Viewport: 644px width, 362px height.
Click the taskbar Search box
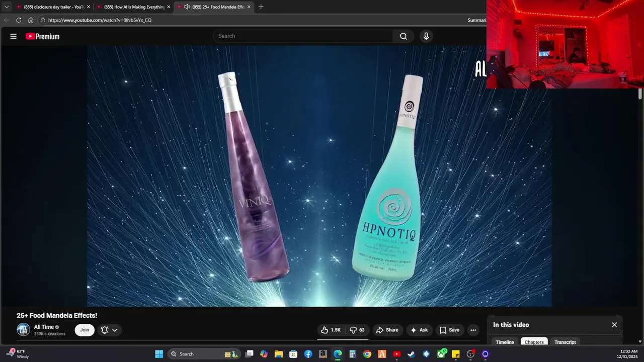click(204, 354)
